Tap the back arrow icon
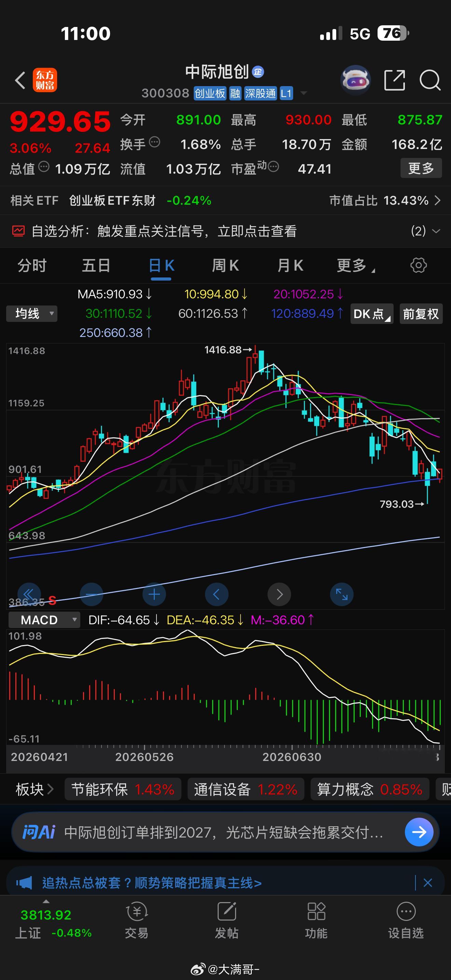This screenshot has height=980, width=451. click(x=20, y=80)
